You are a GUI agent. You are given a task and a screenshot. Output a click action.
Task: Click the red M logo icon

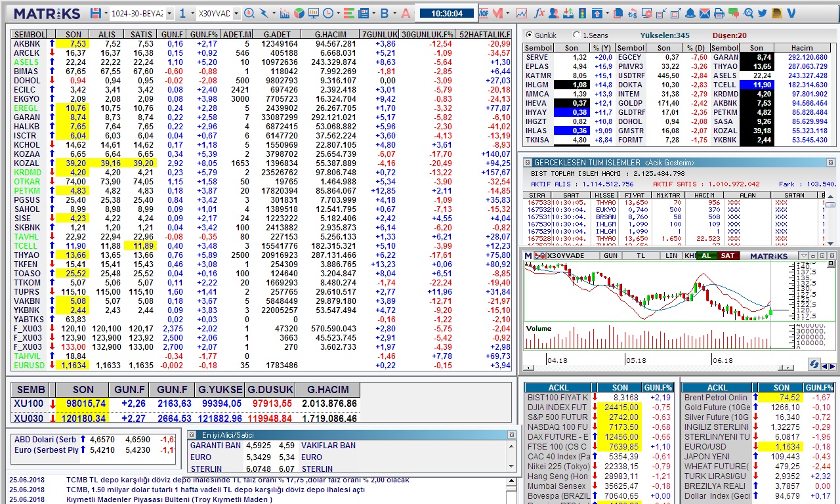[x=497, y=13]
